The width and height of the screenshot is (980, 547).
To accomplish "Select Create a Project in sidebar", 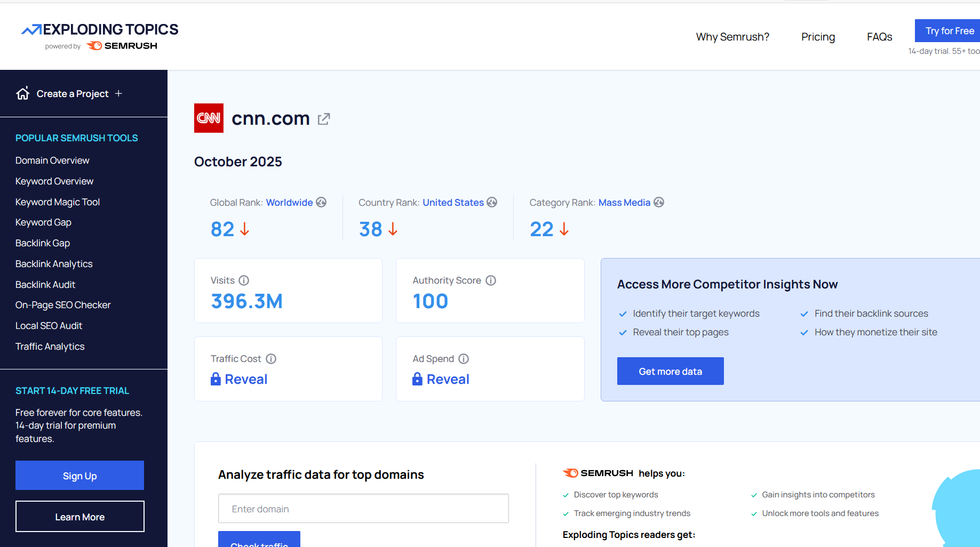I will 73,94.
